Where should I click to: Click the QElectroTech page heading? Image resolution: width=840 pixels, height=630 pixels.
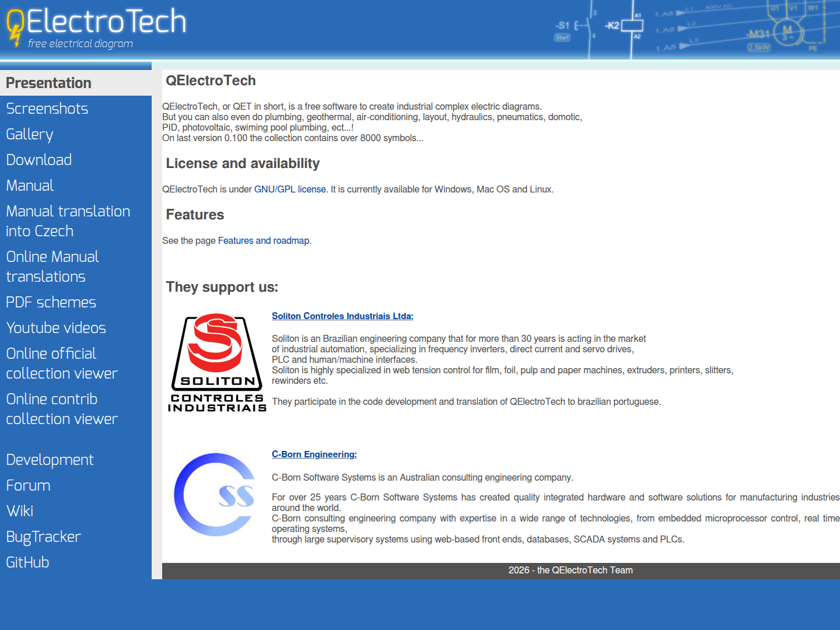pos(211,80)
